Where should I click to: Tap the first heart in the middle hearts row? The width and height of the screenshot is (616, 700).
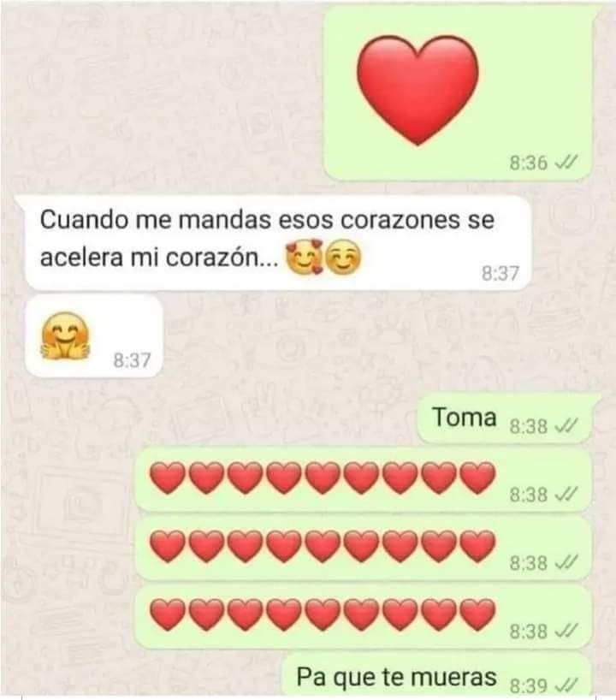(168, 546)
